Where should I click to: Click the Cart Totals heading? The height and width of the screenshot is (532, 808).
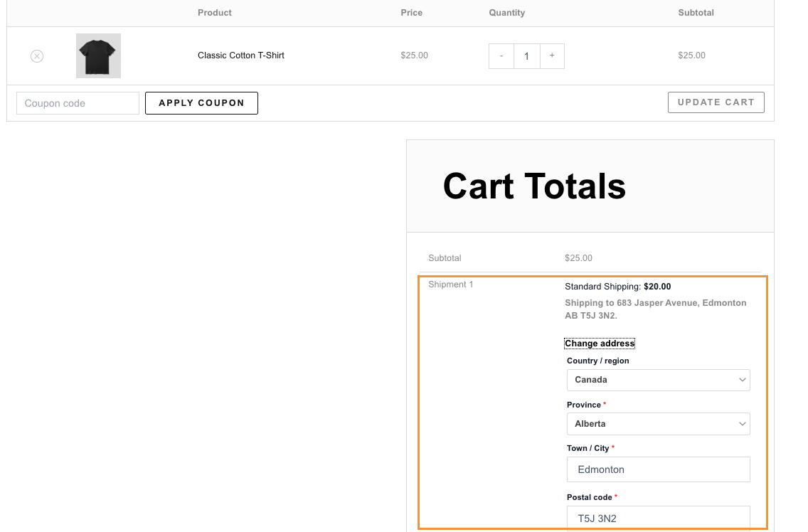533,186
